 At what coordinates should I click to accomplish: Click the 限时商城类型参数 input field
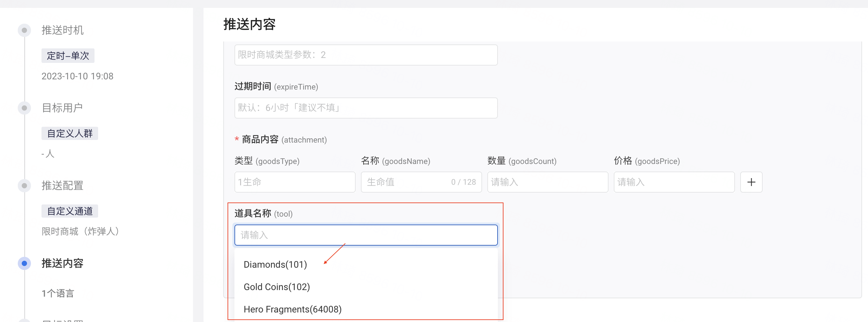pos(366,55)
